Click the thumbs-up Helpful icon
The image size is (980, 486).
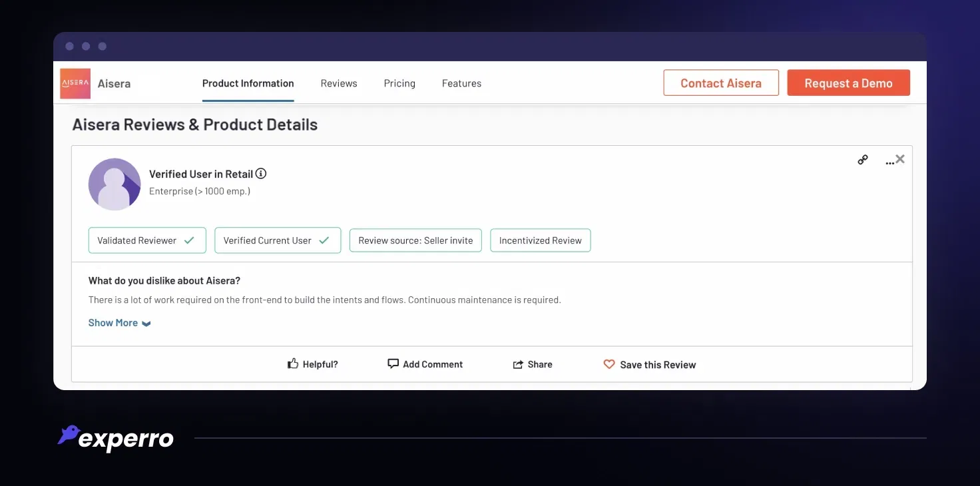pyautogui.click(x=293, y=364)
